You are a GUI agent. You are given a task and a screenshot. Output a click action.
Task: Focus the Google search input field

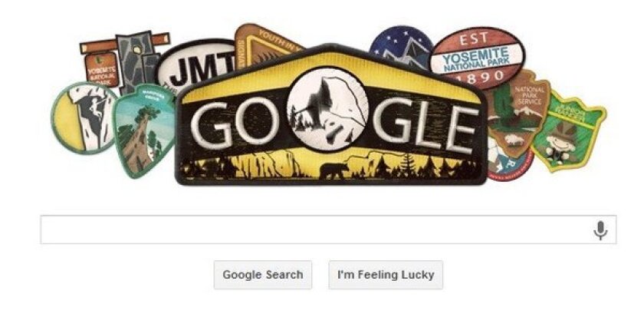pos(316,230)
